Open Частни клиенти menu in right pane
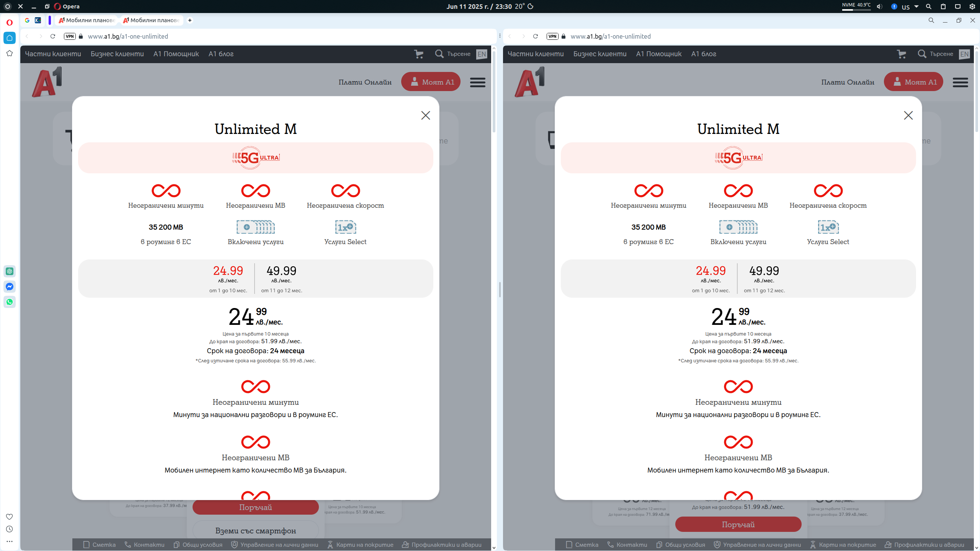 (536, 54)
